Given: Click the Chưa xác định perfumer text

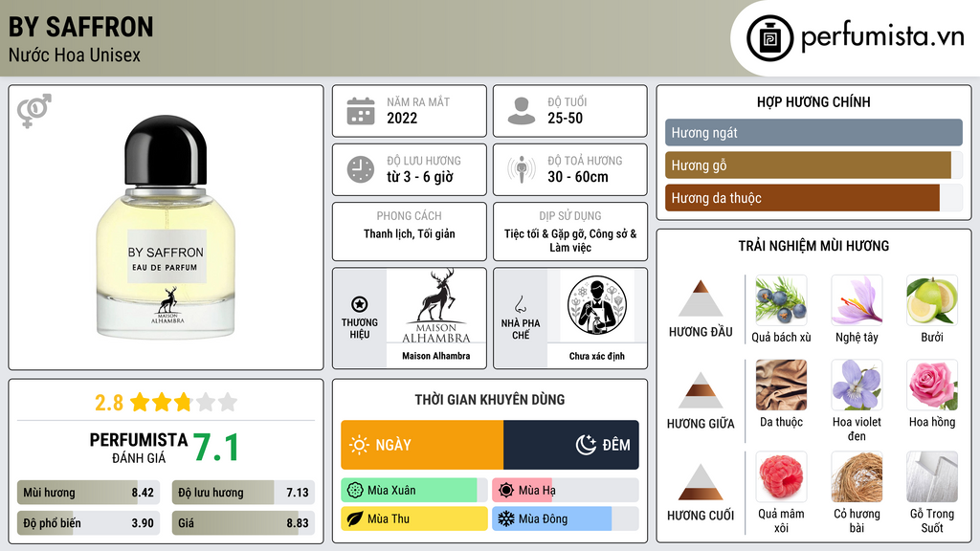Looking at the screenshot, I should pyautogui.click(x=597, y=356).
